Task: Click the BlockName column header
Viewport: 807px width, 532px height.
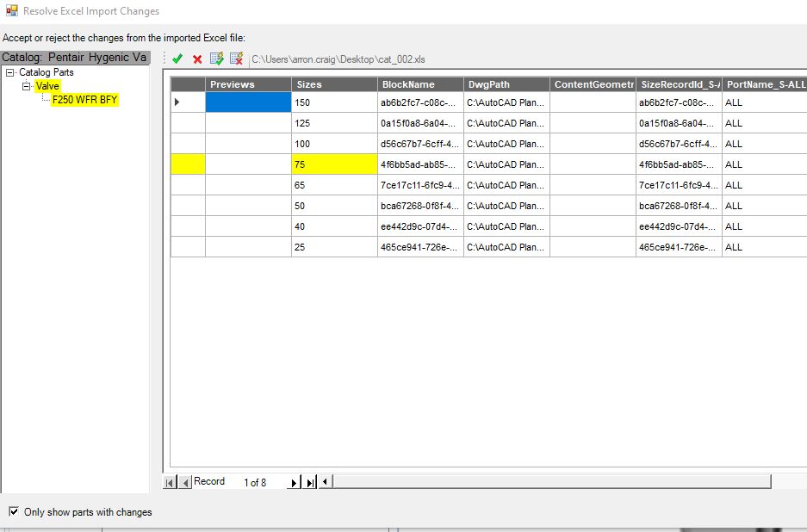Action: [x=411, y=84]
